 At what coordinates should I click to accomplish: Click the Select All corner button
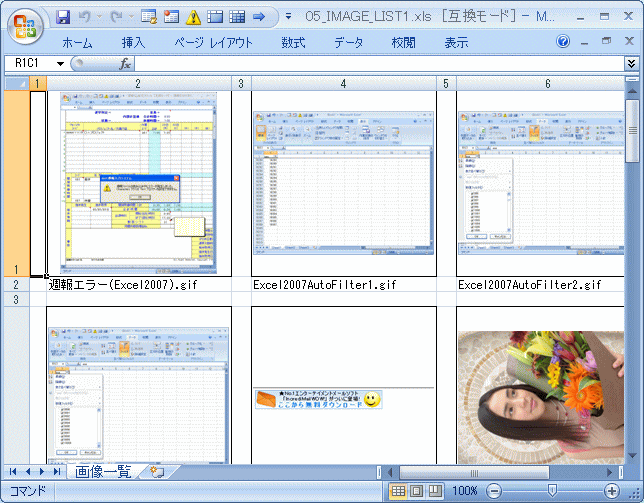click(x=17, y=83)
